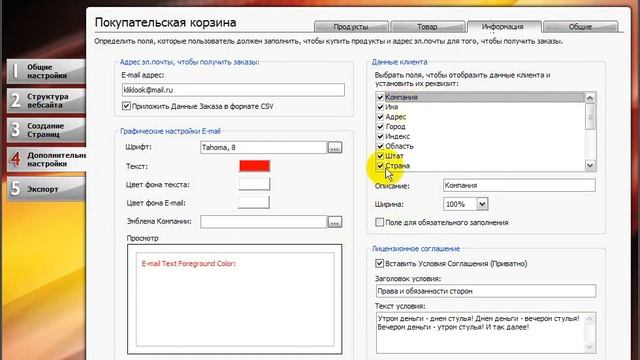640x360 pixels.
Task: Select the Город row text
Action: pyautogui.click(x=396, y=127)
